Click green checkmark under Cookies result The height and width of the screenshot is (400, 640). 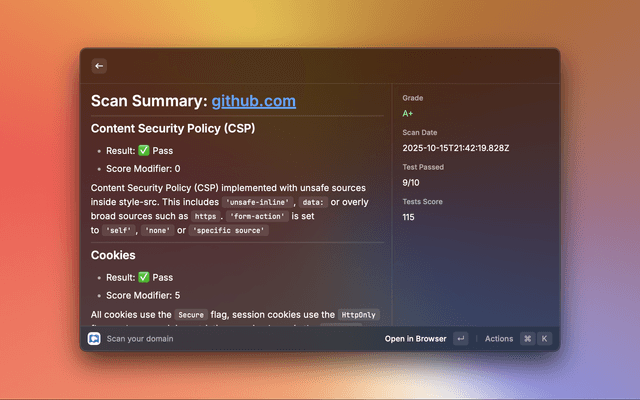[143, 278]
